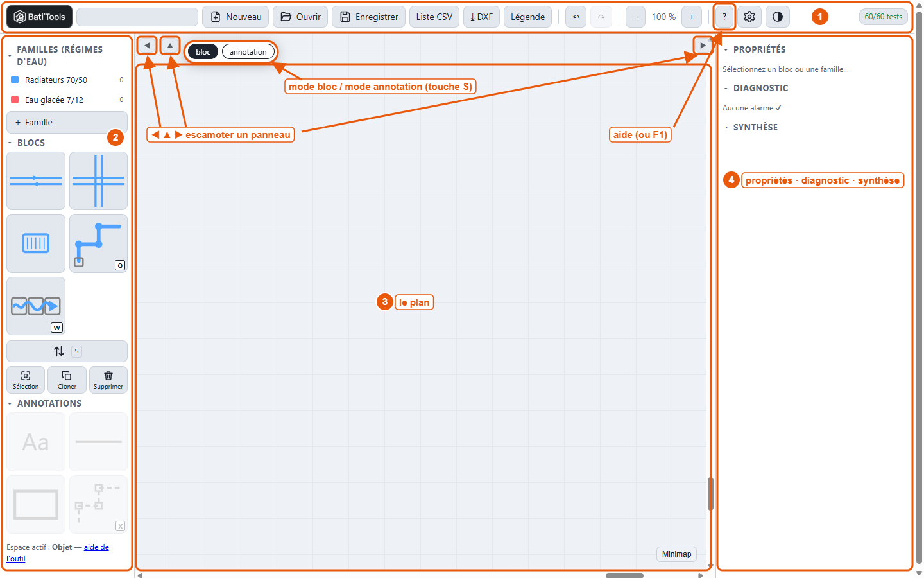This screenshot has height=578, width=924.
Task: Click the Bati'Tools logo button
Action: coord(39,17)
